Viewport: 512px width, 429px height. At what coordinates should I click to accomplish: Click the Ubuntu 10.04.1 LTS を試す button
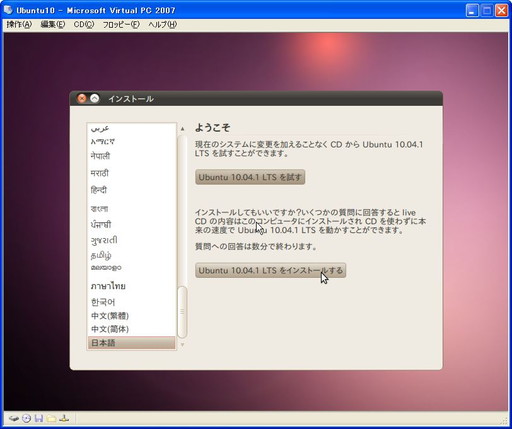point(250,177)
